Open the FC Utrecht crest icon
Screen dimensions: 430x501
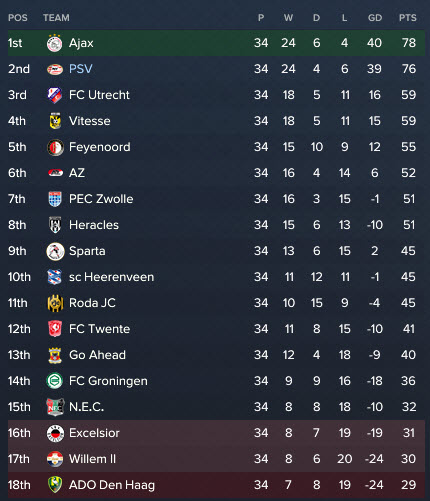55,95
